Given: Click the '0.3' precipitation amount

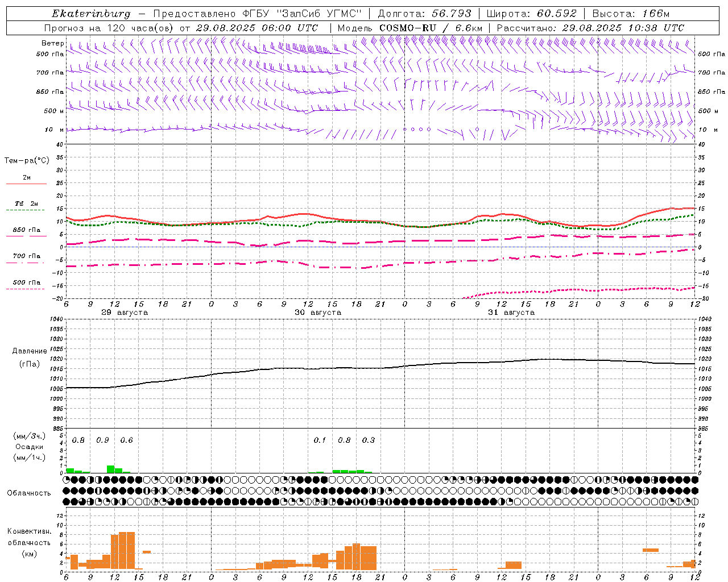Looking at the screenshot, I should point(369,440).
